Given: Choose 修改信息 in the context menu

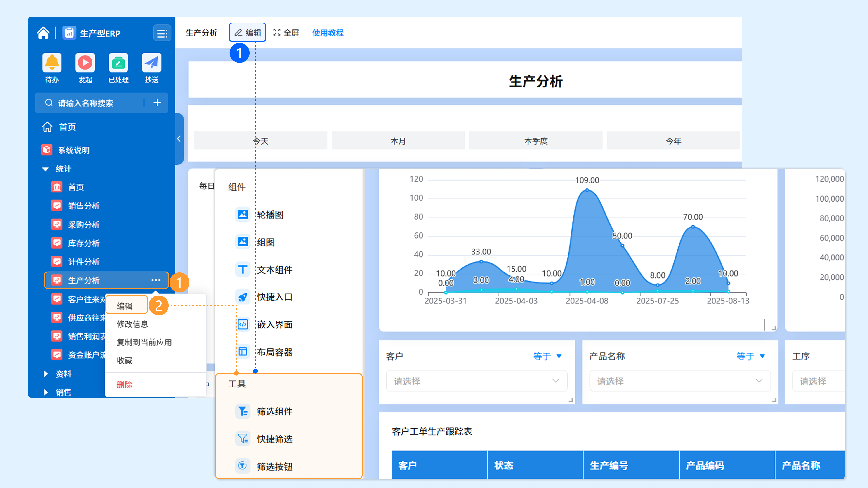Looking at the screenshot, I should pos(132,324).
